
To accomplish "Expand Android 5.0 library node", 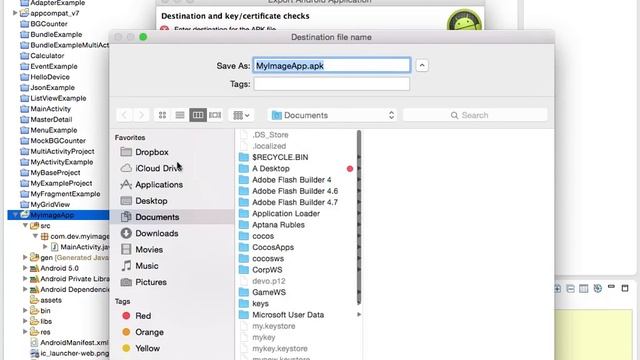I will tap(25, 268).
